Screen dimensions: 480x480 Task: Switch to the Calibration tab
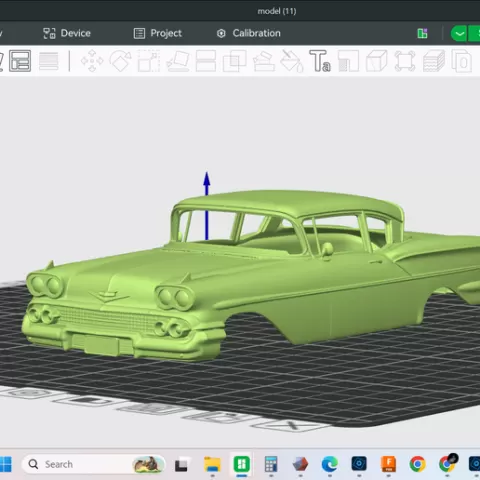[x=249, y=33]
